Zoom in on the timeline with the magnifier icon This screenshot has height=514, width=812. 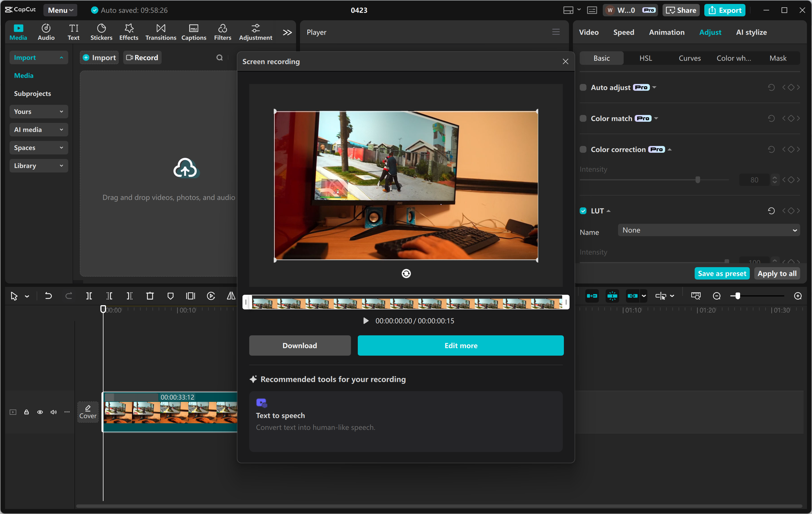click(798, 296)
